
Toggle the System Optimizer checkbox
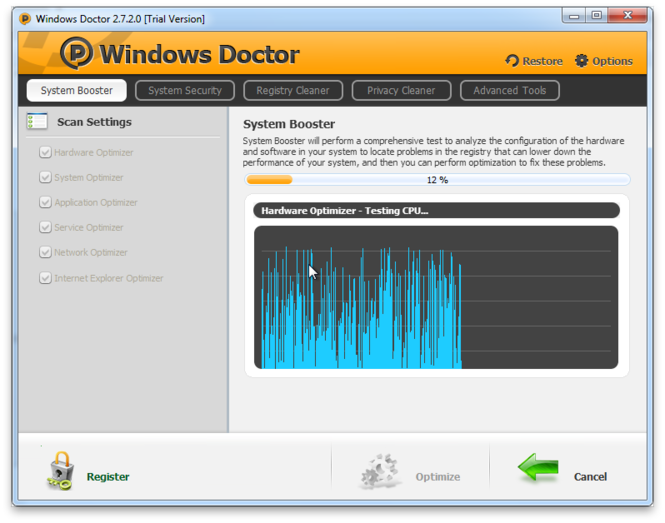click(x=45, y=177)
